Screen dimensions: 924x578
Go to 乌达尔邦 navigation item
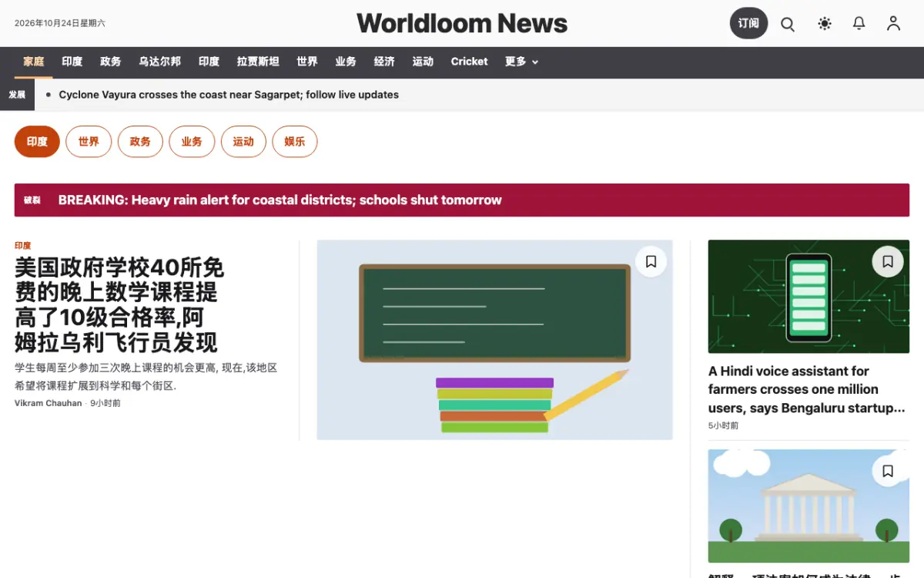pos(160,62)
